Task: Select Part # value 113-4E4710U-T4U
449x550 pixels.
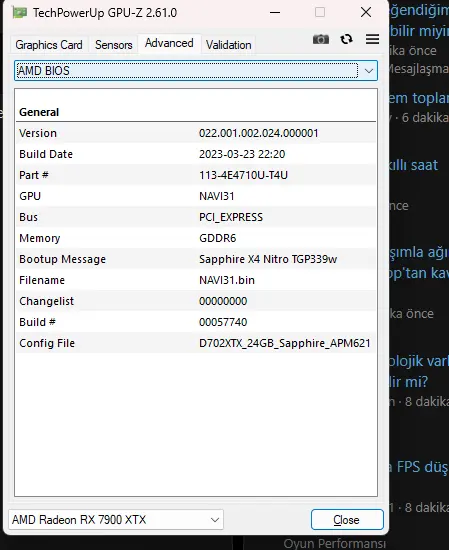Action: pos(243,175)
